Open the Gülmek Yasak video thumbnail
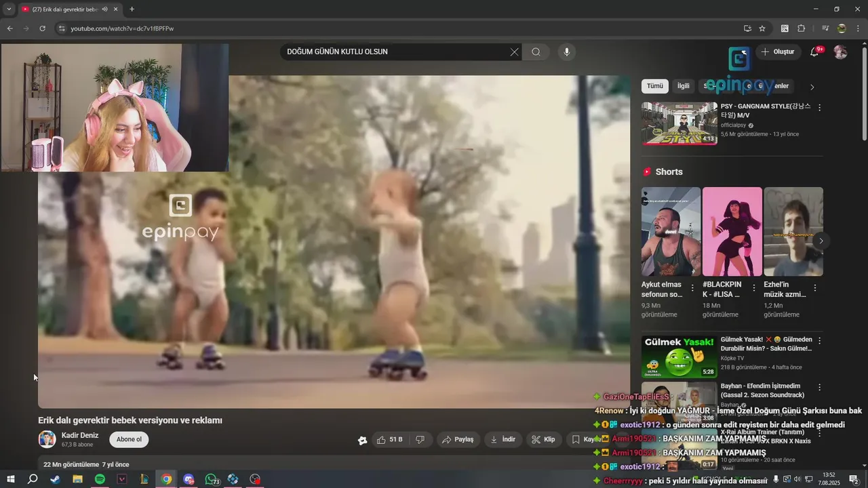 [679, 357]
